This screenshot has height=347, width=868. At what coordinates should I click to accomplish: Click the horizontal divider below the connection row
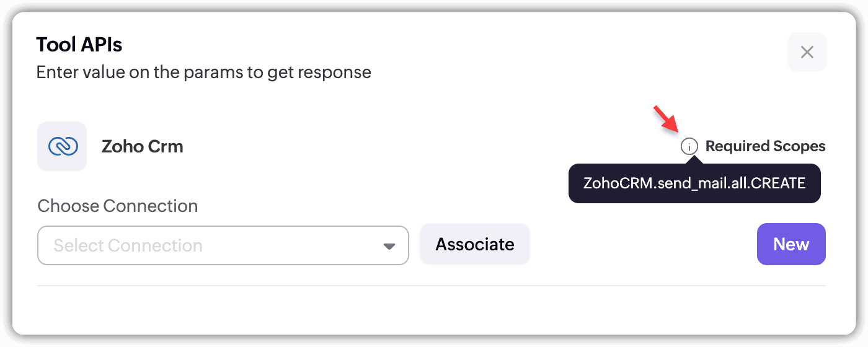(x=431, y=286)
